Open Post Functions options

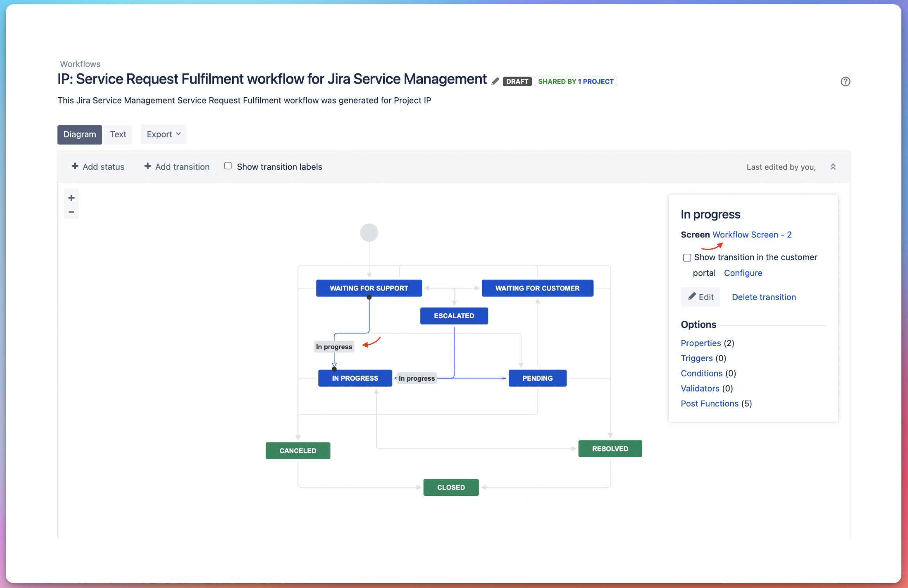709,403
